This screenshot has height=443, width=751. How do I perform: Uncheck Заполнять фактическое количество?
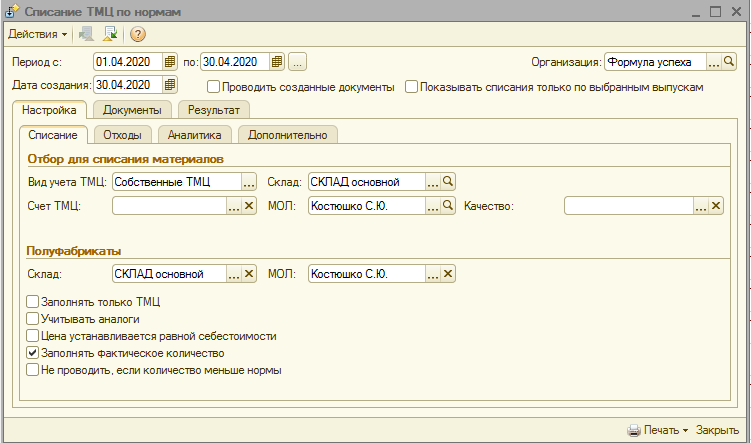33,353
